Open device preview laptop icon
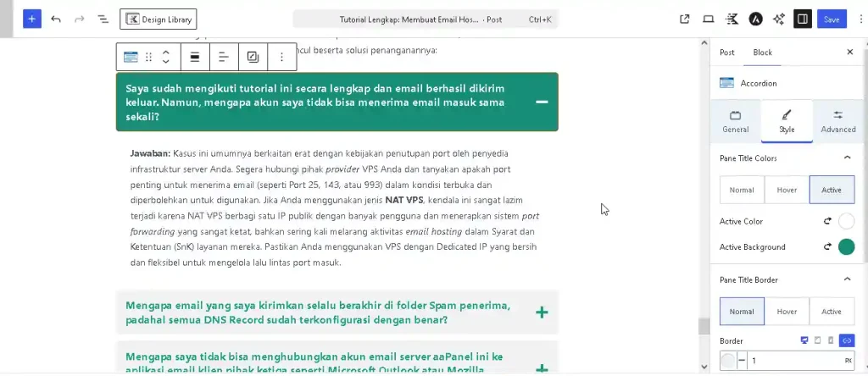The image size is (868, 376). point(708,19)
